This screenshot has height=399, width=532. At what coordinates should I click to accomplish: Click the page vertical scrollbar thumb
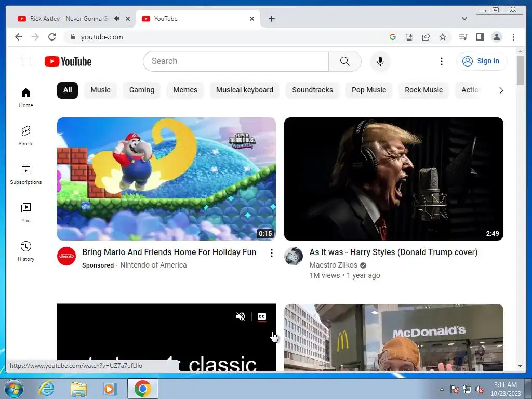click(521, 70)
